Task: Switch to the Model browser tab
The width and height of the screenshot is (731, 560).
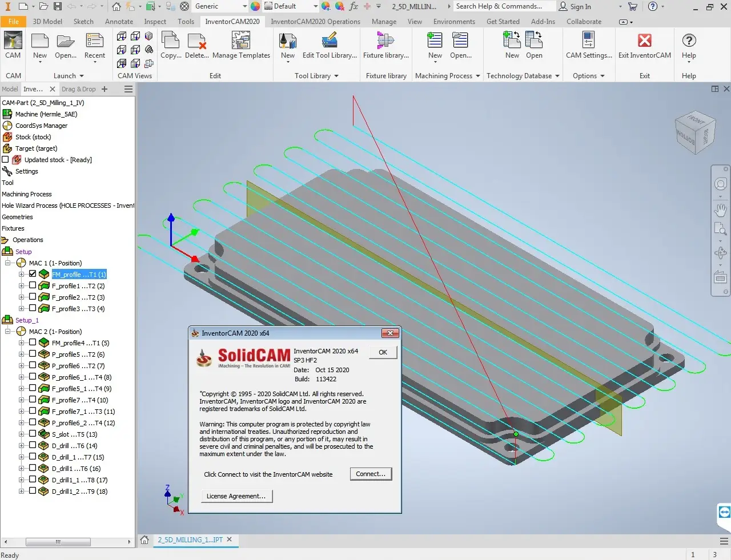Action: [x=10, y=89]
